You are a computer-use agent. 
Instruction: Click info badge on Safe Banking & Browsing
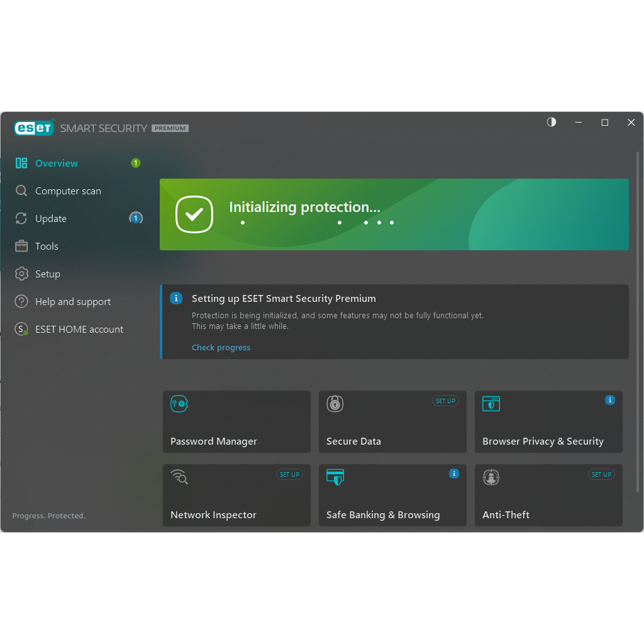click(454, 474)
